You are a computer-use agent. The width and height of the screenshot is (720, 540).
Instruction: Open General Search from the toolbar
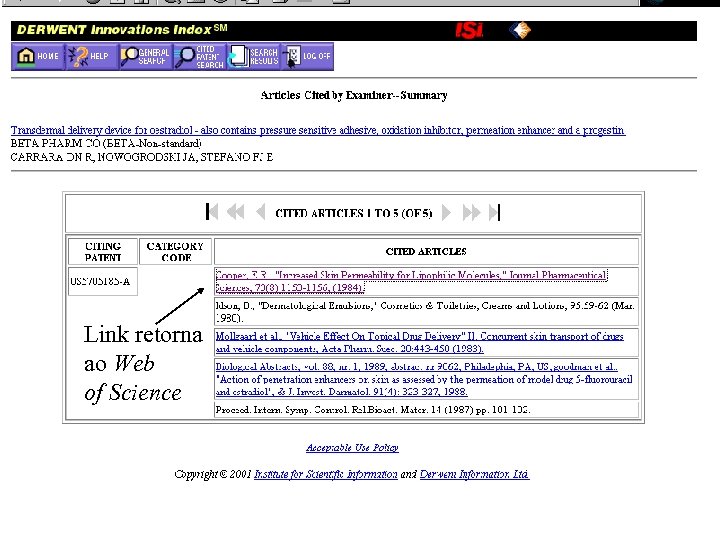(x=145, y=56)
